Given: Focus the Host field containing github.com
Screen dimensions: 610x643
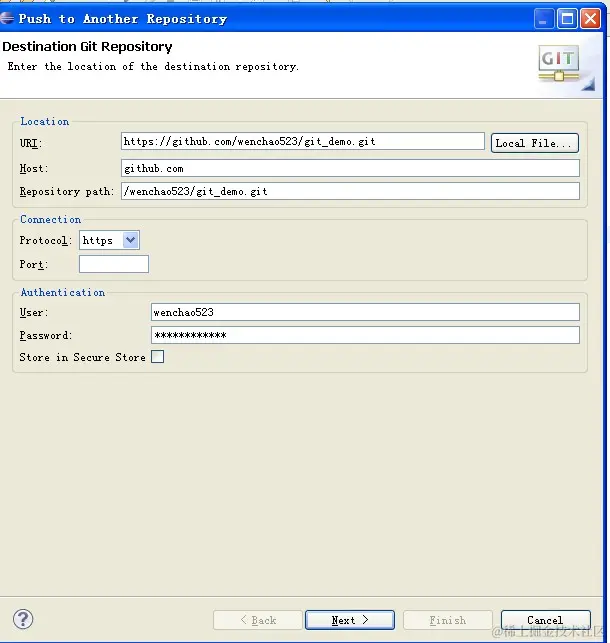Looking at the screenshot, I should pos(351,169).
